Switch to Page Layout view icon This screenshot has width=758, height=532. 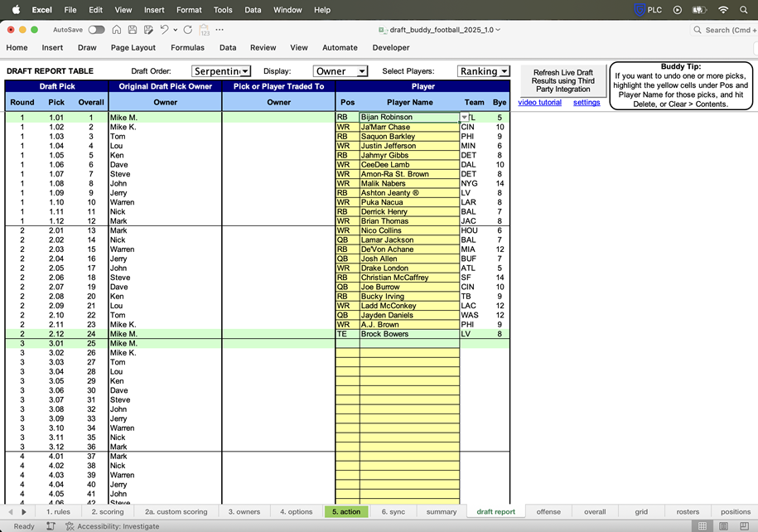click(724, 526)
